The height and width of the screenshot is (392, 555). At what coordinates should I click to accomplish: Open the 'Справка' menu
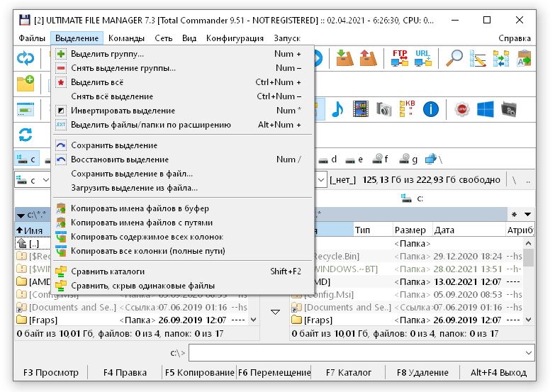[x=515, y=38]
